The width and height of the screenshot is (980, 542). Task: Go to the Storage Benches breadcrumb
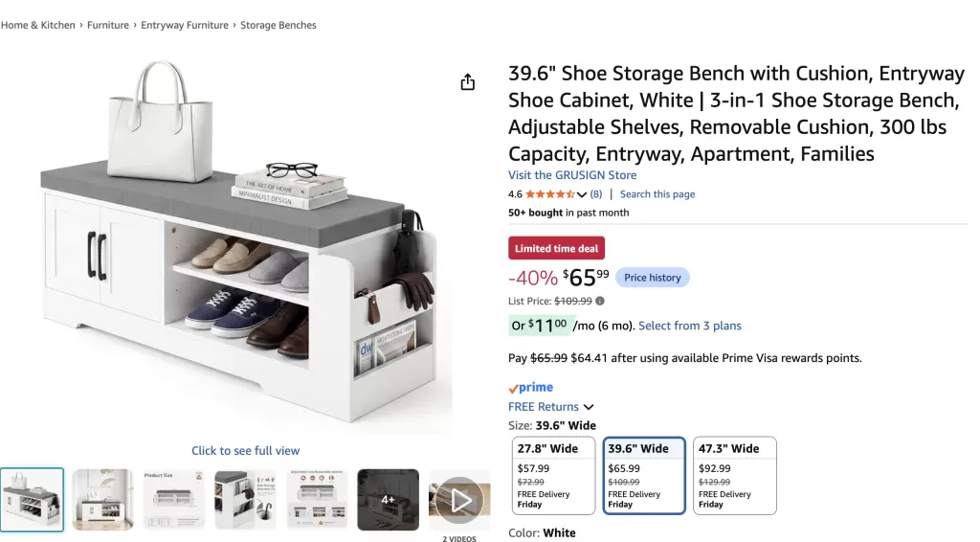tap(278, 25)
